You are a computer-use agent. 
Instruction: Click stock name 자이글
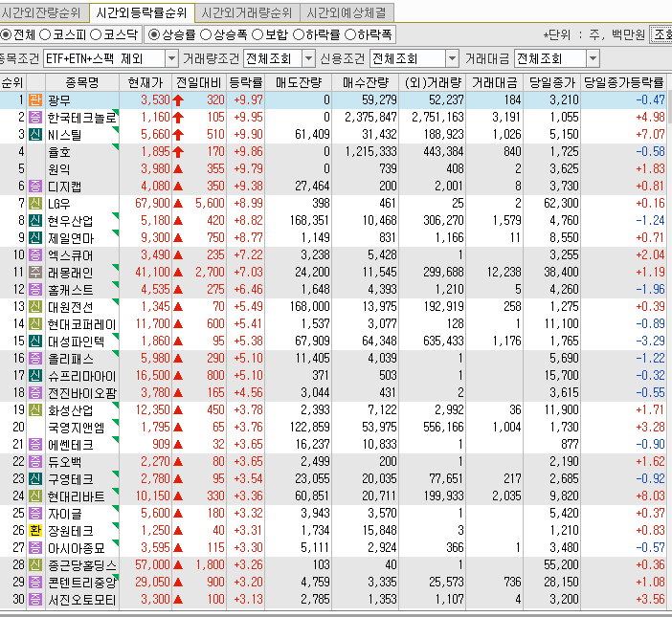click(65, 514)
